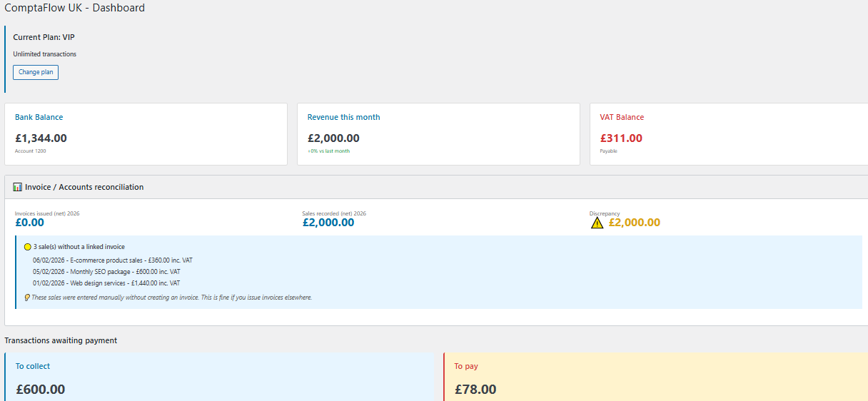Click the lightbulb hint icon in the notice
Image resolution: width=868 pixels, height=401 pixels.
pyautogui.click(x=27, y=298)
